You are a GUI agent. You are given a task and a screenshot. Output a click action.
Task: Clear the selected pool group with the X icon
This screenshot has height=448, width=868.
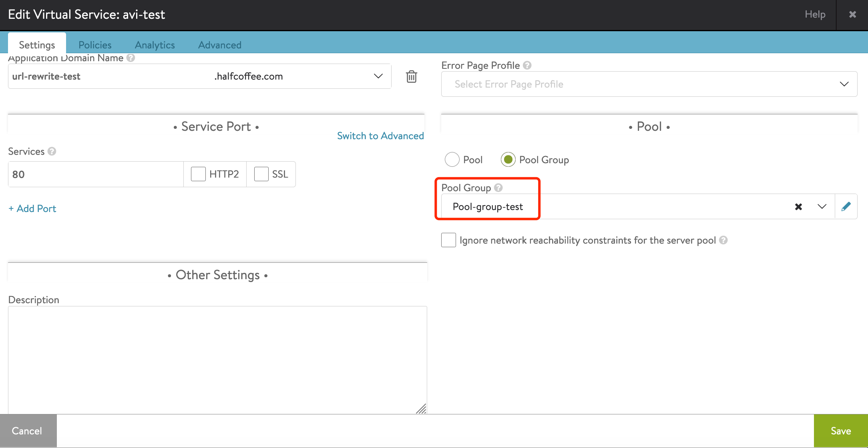click(798, 207)
